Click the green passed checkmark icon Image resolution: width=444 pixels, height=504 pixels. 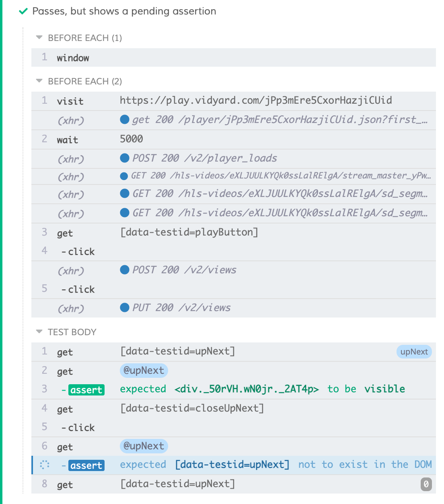tap(23, 11)
